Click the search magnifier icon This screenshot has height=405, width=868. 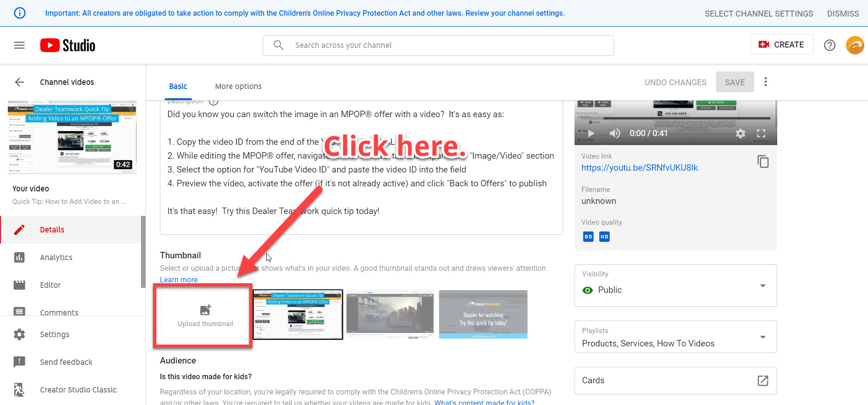[278, 45]
